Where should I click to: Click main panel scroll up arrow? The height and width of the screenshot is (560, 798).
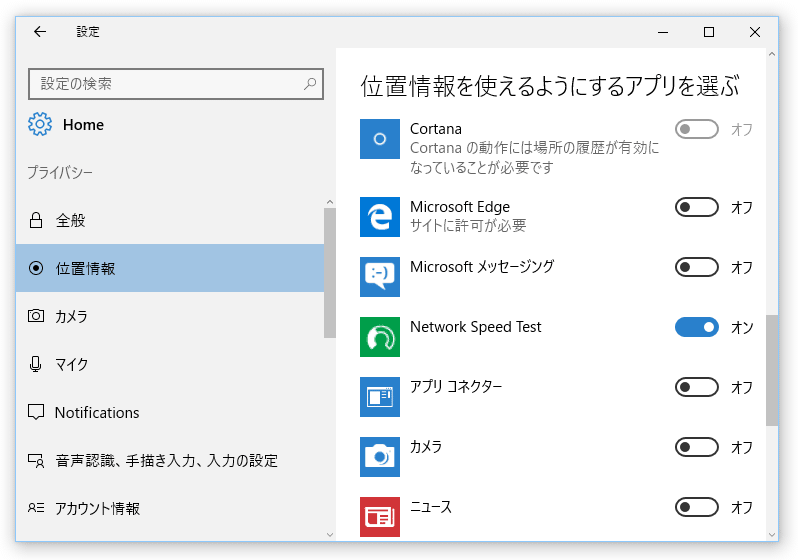pos(772,54)
